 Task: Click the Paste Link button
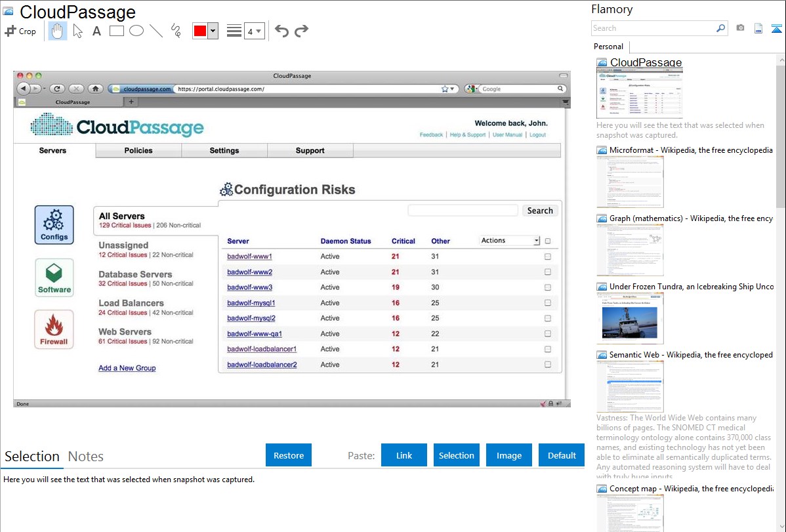404,455
